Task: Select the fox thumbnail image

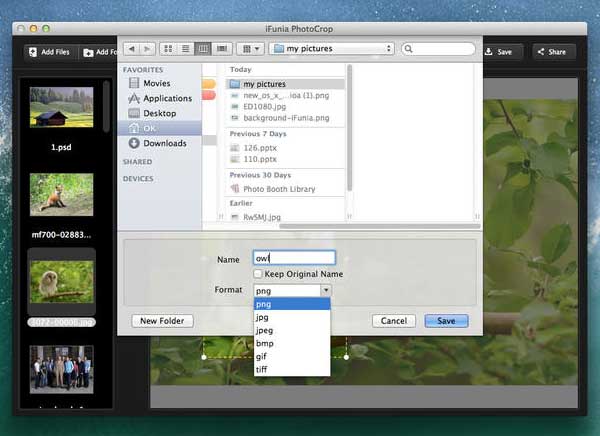Action: pos(62,194)
